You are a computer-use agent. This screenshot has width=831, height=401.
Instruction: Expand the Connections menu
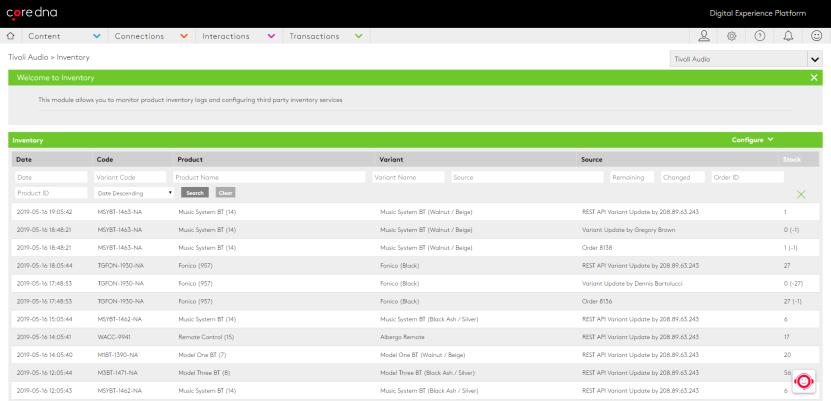pyautogui.click(x=152, y=36)
